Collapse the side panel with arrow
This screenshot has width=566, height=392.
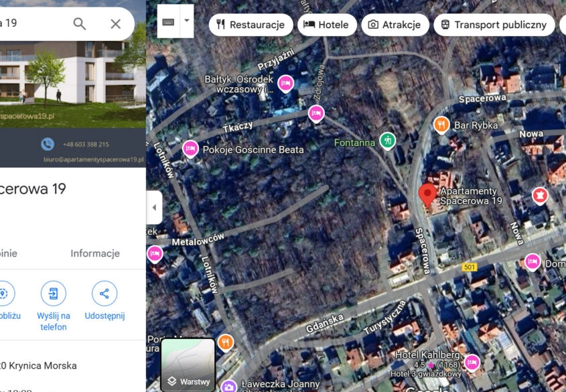point(154,208)
